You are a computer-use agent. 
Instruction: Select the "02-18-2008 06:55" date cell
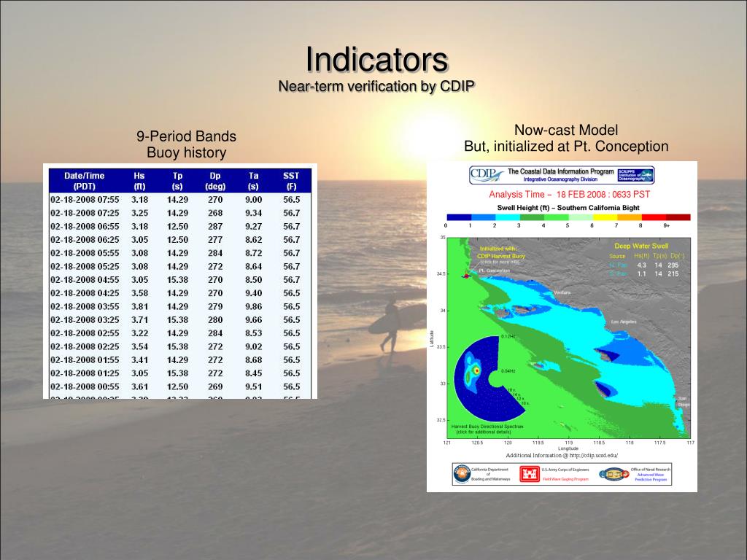85,226
